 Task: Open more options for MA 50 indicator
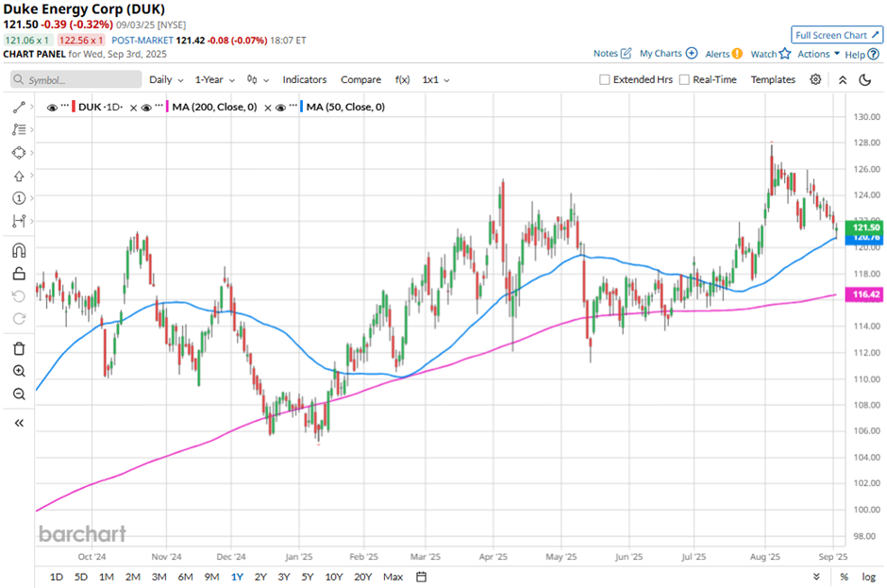[293, 106]
